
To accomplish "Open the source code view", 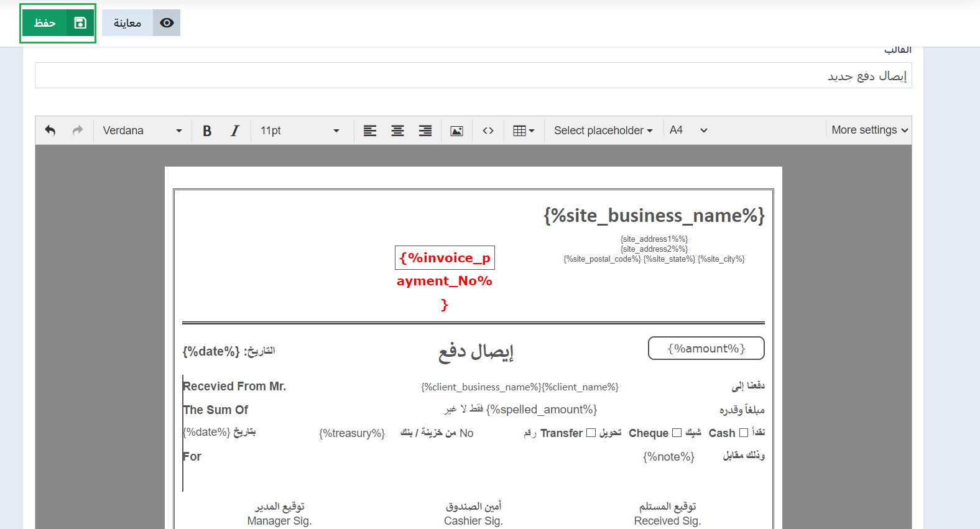I will point(488,131).
